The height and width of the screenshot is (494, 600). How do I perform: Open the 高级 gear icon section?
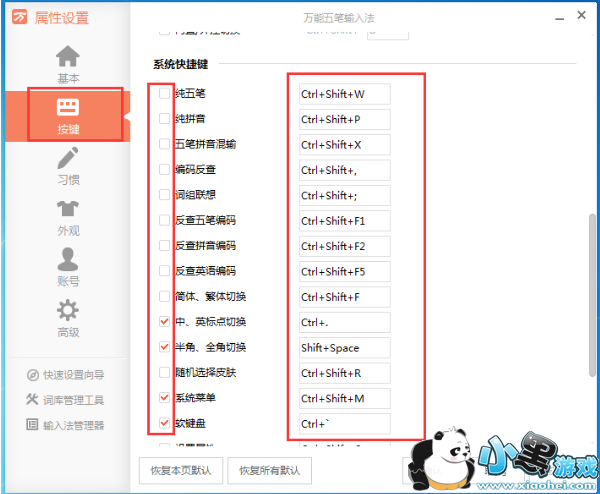68,318
